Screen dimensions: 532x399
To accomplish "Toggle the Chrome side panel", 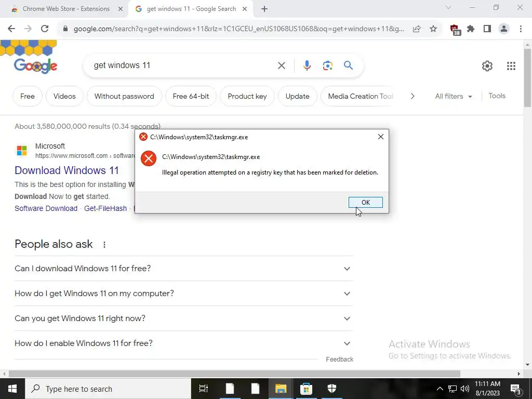I will pos(487,29).
